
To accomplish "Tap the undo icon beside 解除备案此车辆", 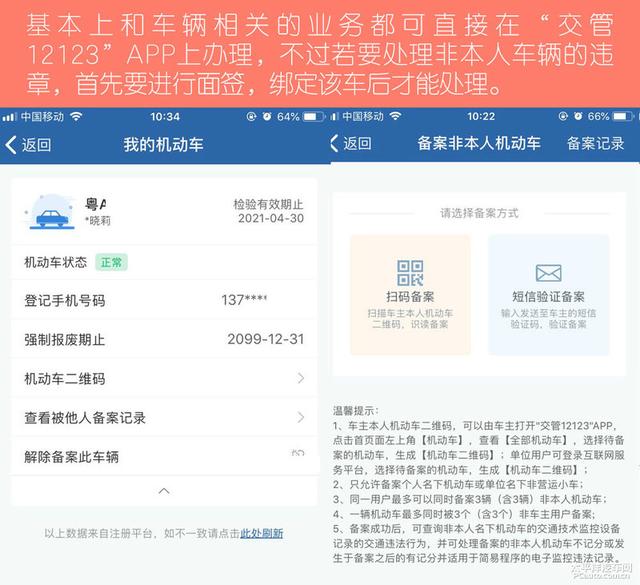I will point(298,453).
